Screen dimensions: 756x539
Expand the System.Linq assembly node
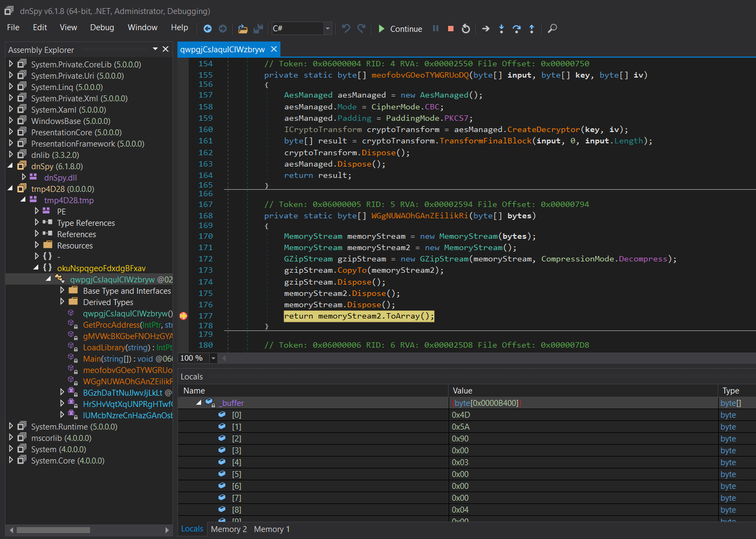11,87
